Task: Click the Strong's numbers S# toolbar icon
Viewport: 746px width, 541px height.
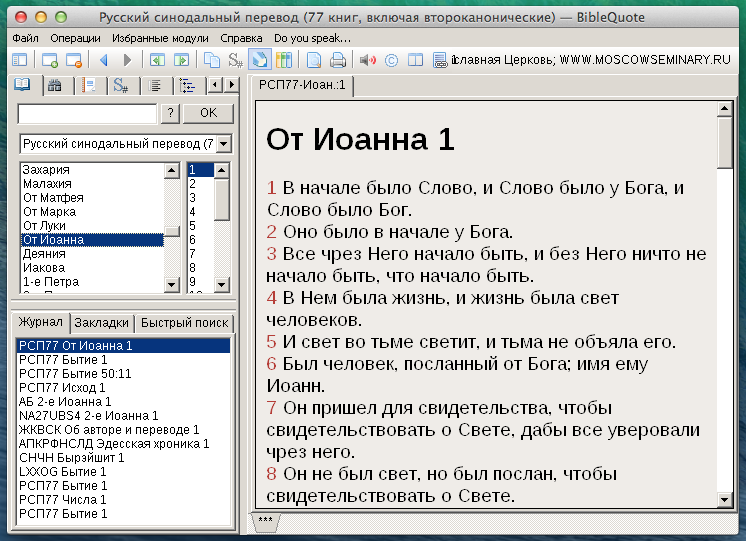Action: click(236, 60)
